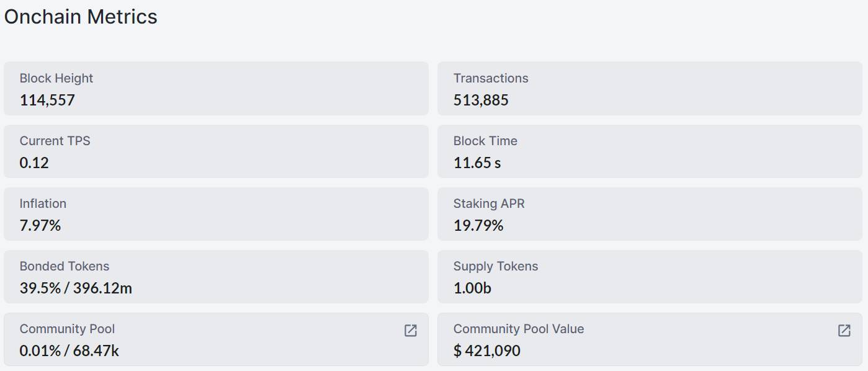The width and height of the screenshot is (868, 371).
Task: Click the $ 421,090 pool value
Action: tap(487, 351)
